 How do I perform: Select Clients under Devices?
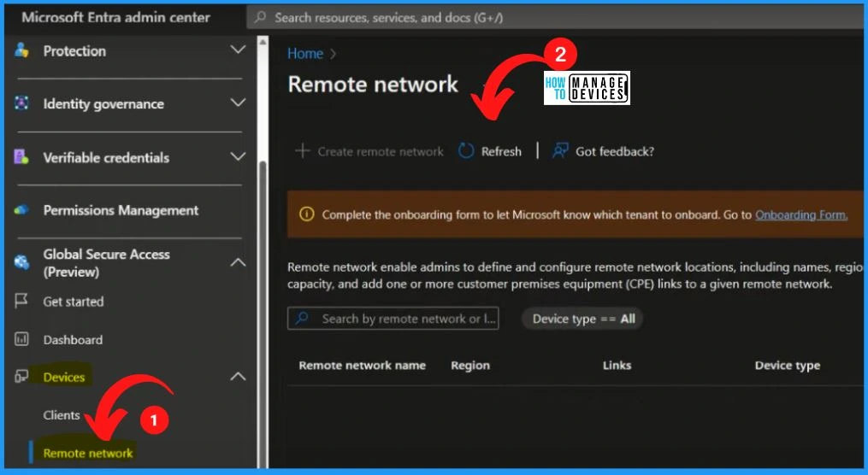(62, 414)
